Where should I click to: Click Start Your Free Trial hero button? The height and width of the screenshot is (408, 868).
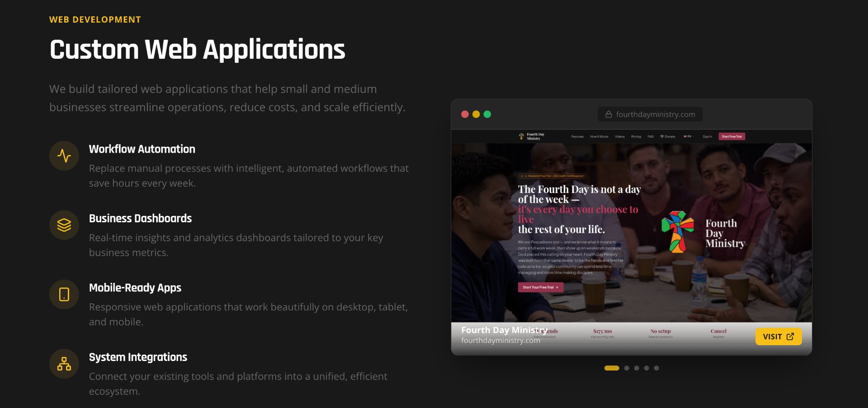pyautogui.click(x=541, y=287)
